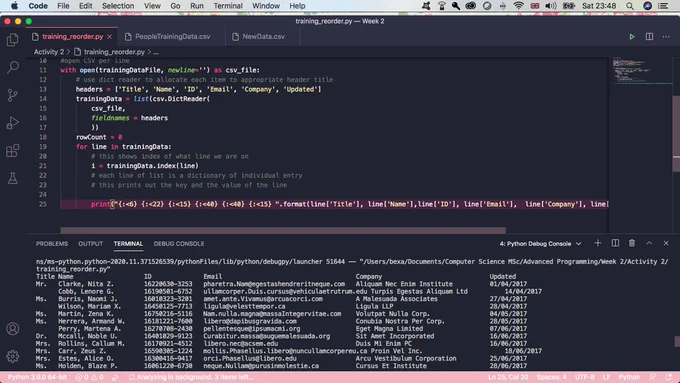Switch to the NewData.csv tab
680x383 pixels.
pyautogui.click(x=264, y=37)
